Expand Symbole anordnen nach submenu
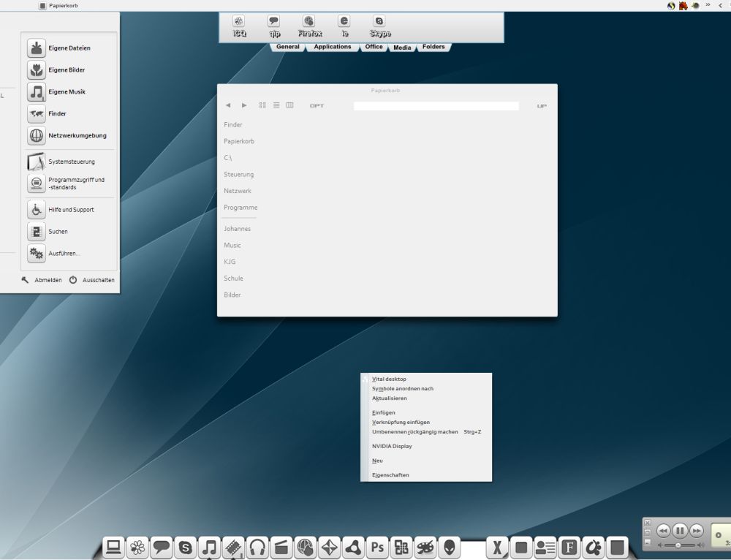The image size is (731, 560). [x=403, y=389]
